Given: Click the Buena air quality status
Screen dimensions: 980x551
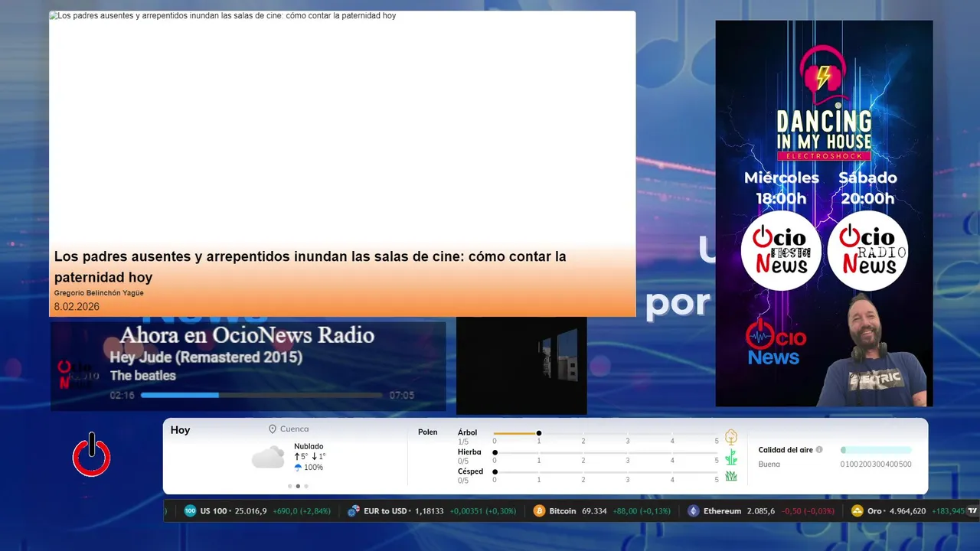Looking at the screenshot, I should click(x=769, y=465).
